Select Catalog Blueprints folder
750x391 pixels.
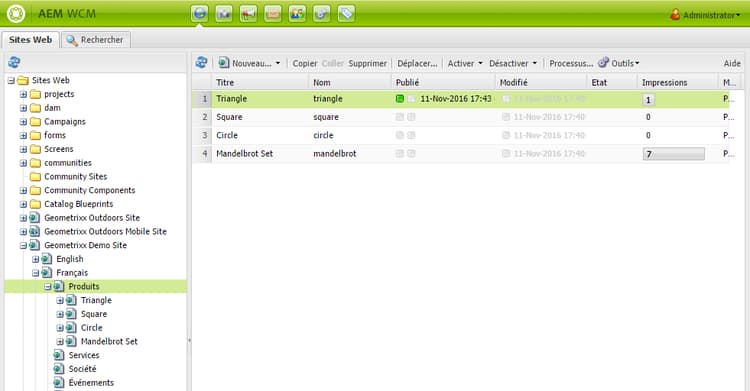[x=78, y=204]
